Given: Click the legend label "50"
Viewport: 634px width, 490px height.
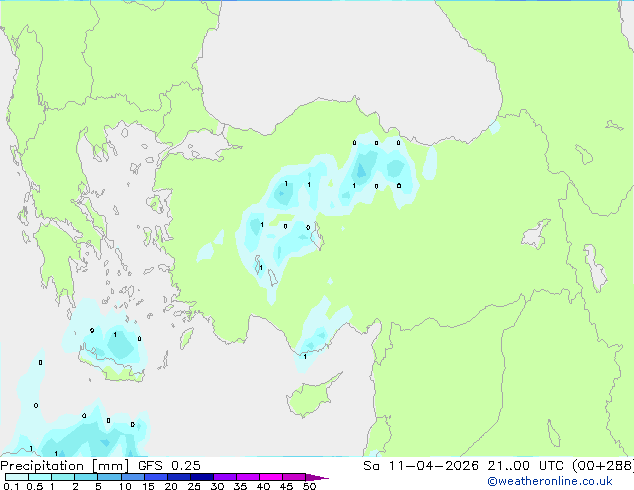Looking at the screenshot, I should coord(310,486).
